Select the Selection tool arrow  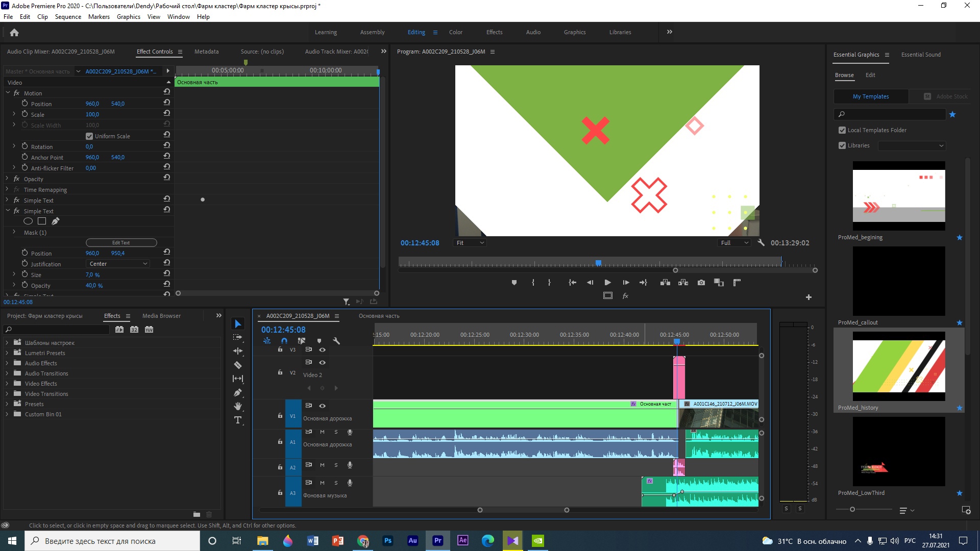click(x=238, y=324)
